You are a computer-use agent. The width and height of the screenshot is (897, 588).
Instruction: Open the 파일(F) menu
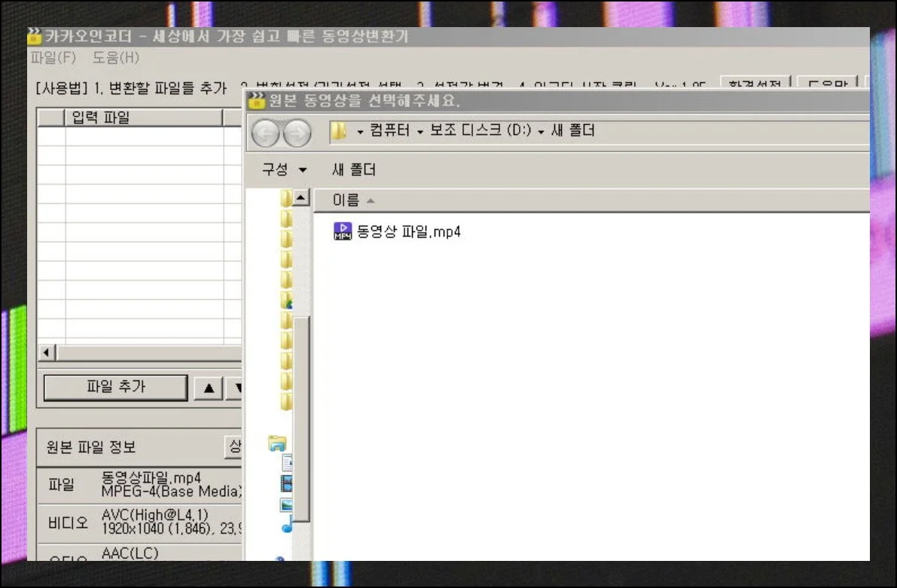coord(53,58)
